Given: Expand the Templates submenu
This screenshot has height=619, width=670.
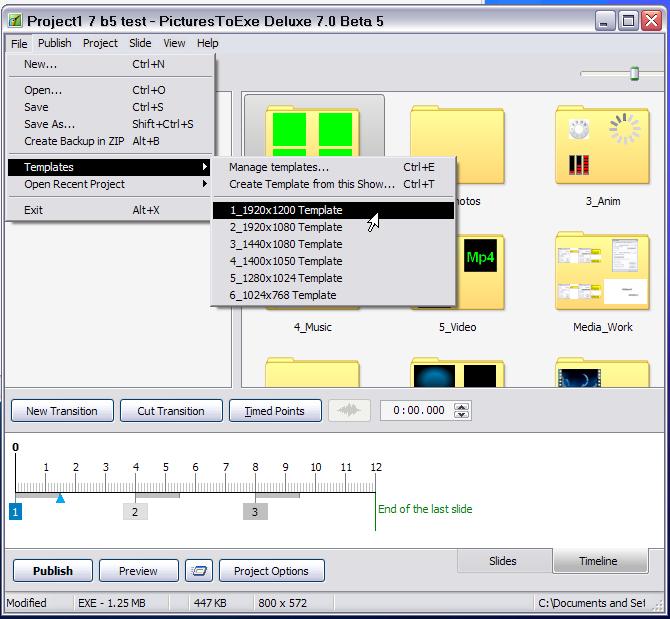Looking at the screenshot, I should (x=110, y=167).
